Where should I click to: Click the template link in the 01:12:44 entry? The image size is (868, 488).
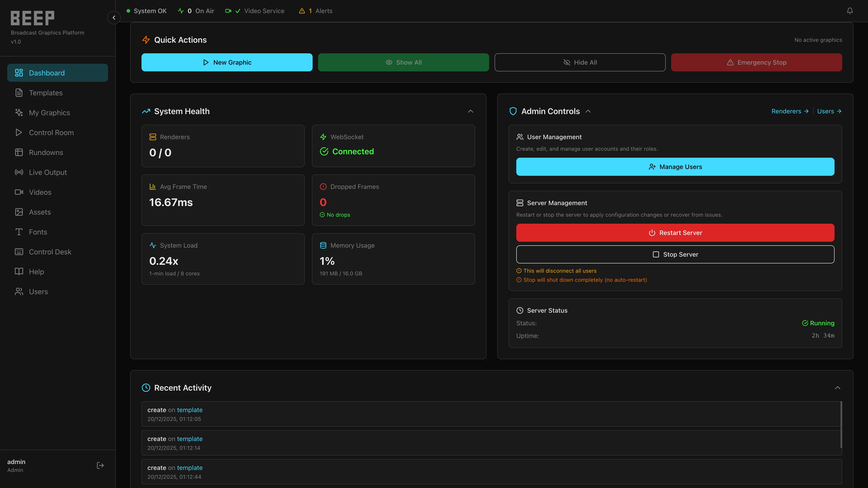(x=190, y=468)
